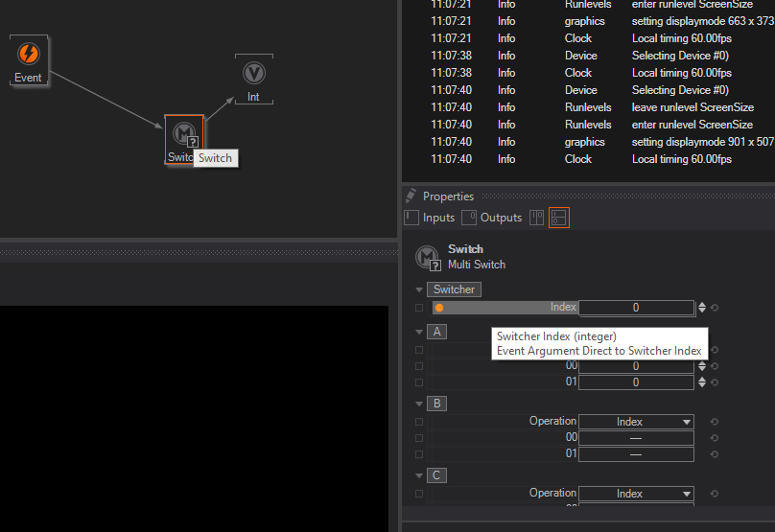Reset the section B Operation setting
Image resolution: width=775 pixels, height=532 pixels.
pos(715,422)
